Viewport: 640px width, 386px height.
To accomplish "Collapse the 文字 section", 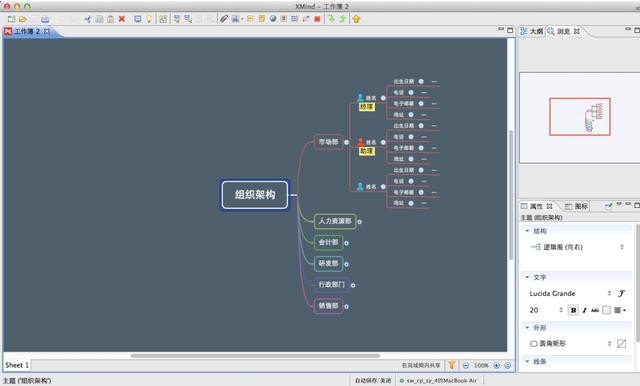I will click(x=527, y=277).
